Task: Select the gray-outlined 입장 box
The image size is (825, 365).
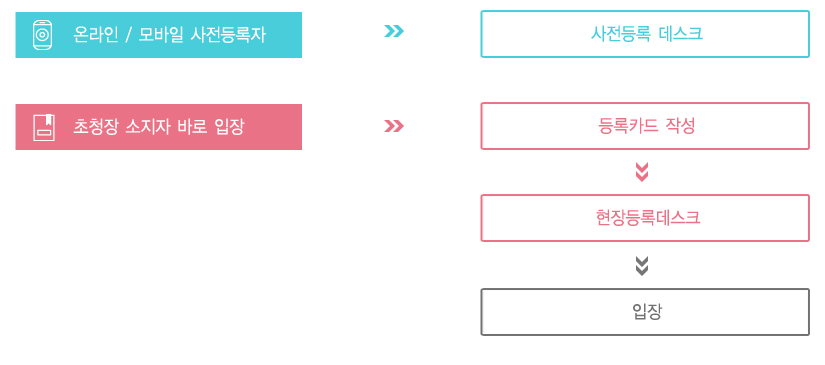Action: point(645,312)
